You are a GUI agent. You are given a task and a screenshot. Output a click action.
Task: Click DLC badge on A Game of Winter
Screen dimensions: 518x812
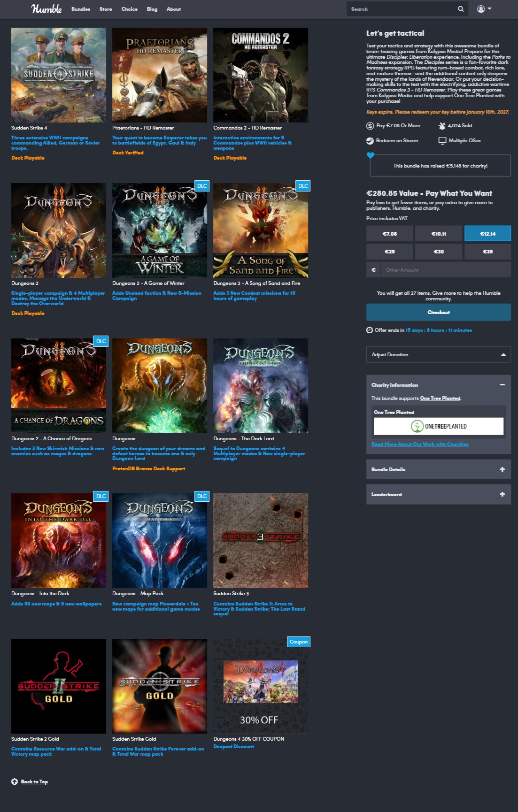point(202,186)
